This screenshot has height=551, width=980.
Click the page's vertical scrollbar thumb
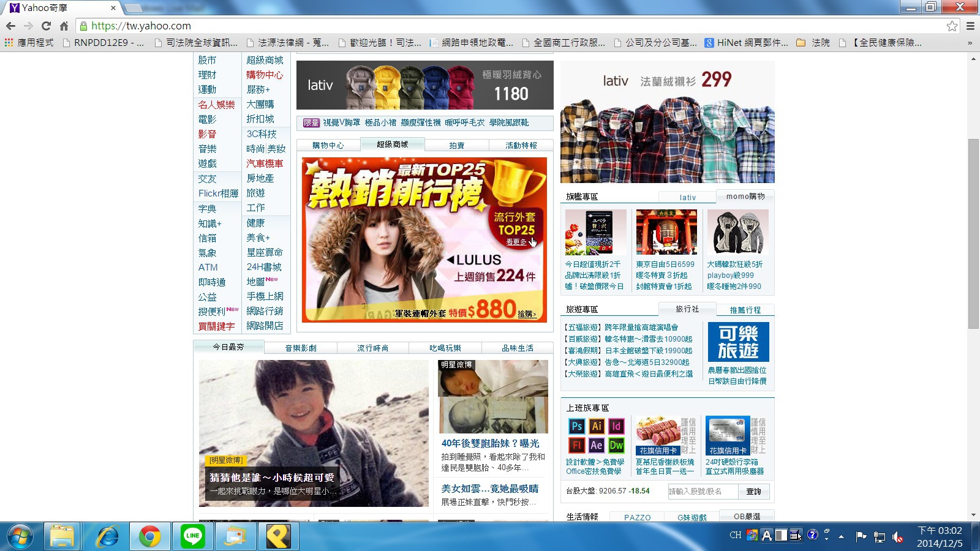[973, 234]
